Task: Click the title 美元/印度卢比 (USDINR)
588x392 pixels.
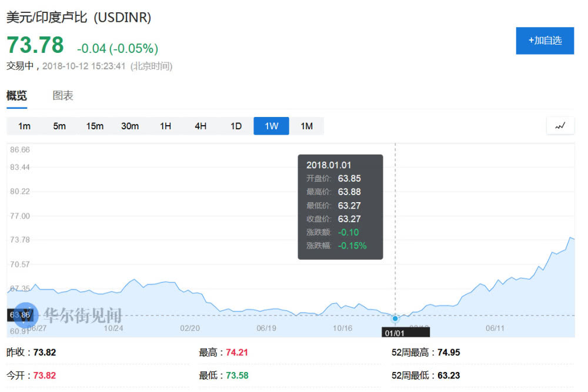Action: click(x=79, y=17)
